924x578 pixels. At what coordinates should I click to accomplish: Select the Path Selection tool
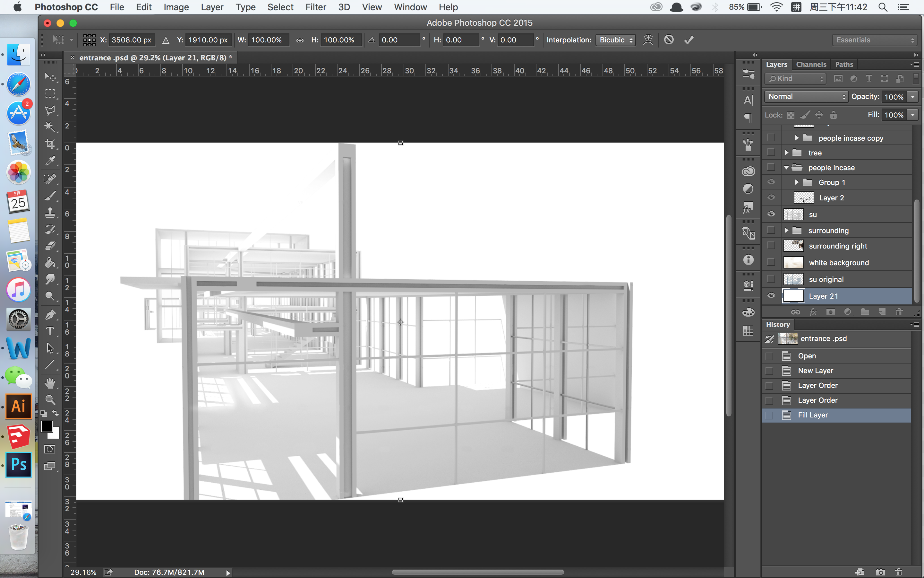(50, 348)
